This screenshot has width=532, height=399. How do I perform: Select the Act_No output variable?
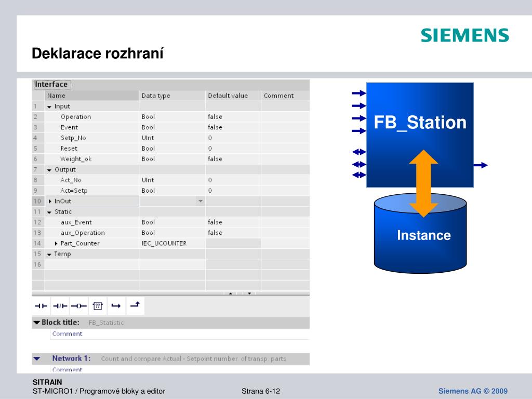[71, 180]
